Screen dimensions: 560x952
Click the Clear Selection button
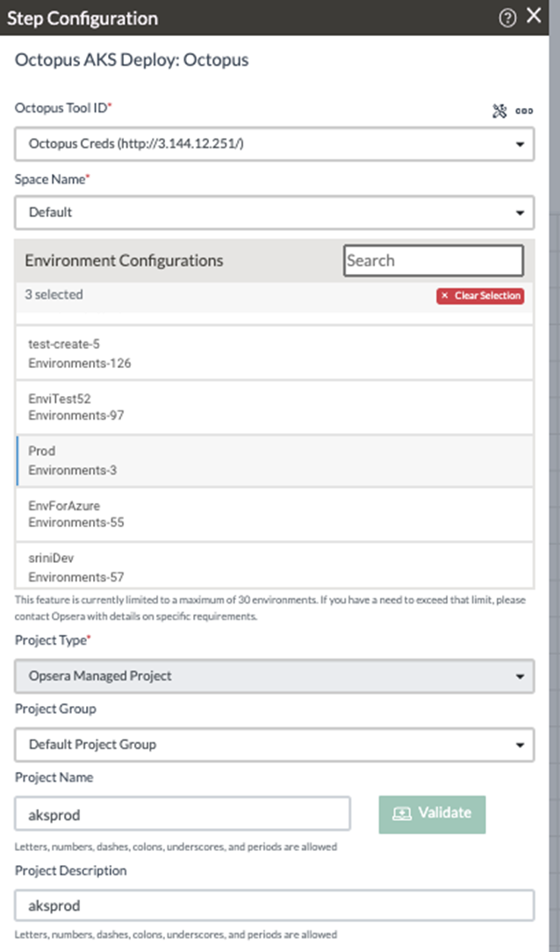(480, 296)
